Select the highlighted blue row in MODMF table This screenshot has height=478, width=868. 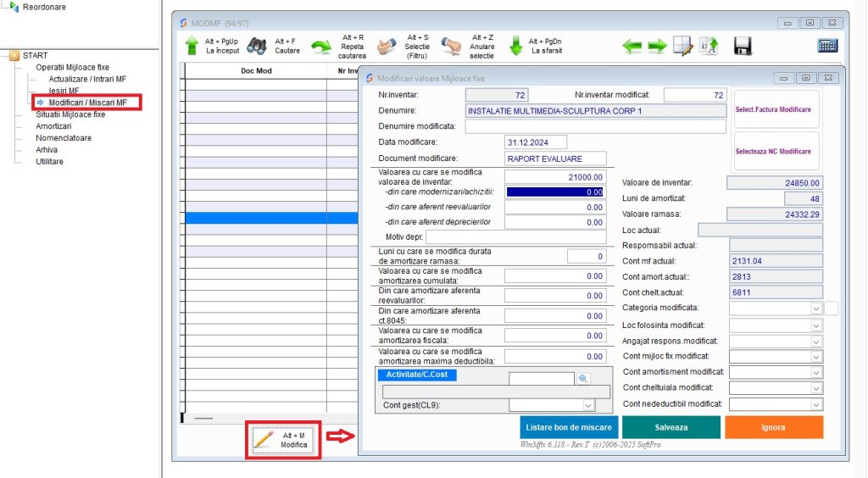coord(271,218)
